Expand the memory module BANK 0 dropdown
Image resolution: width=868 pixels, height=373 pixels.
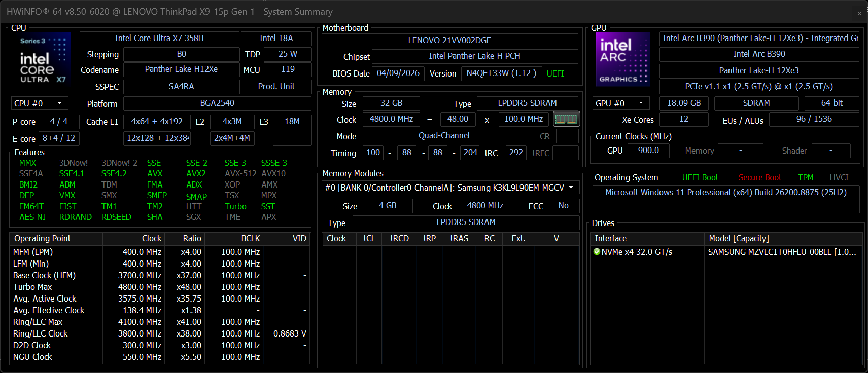pos(450,188)
